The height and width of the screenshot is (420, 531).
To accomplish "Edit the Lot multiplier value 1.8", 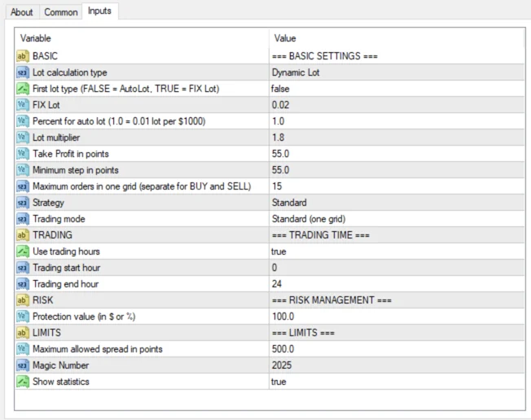I will (x=397, y=138).
